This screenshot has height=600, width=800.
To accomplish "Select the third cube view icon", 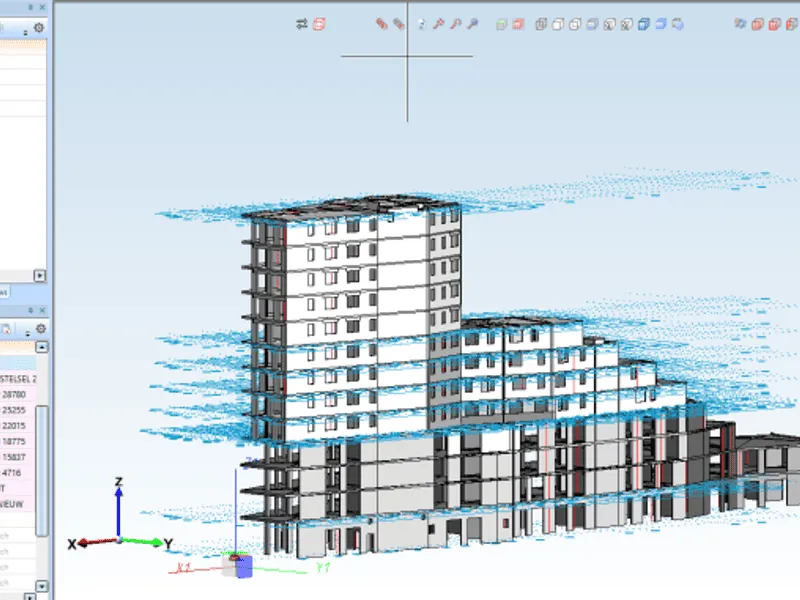I will click(x=575, y=24).
